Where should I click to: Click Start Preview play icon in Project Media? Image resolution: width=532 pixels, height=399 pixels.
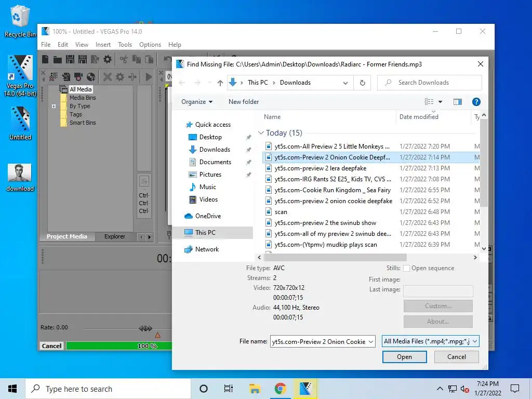(x=148, y=77)
